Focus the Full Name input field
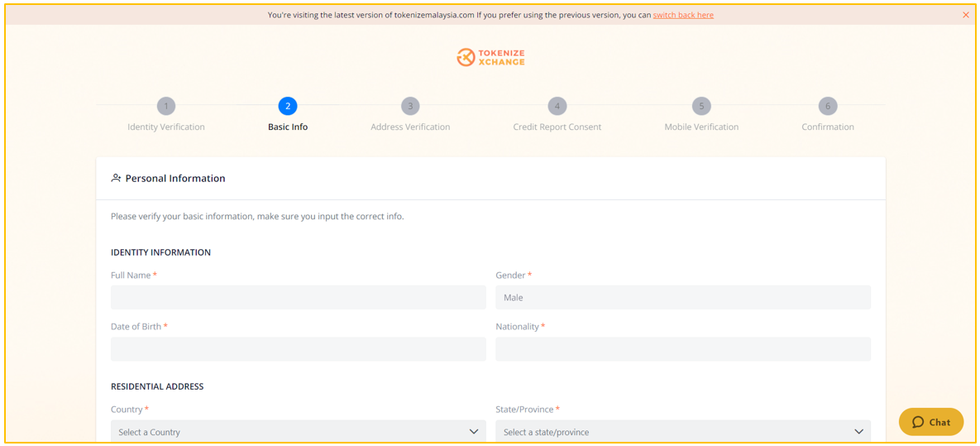 [298, 297]
